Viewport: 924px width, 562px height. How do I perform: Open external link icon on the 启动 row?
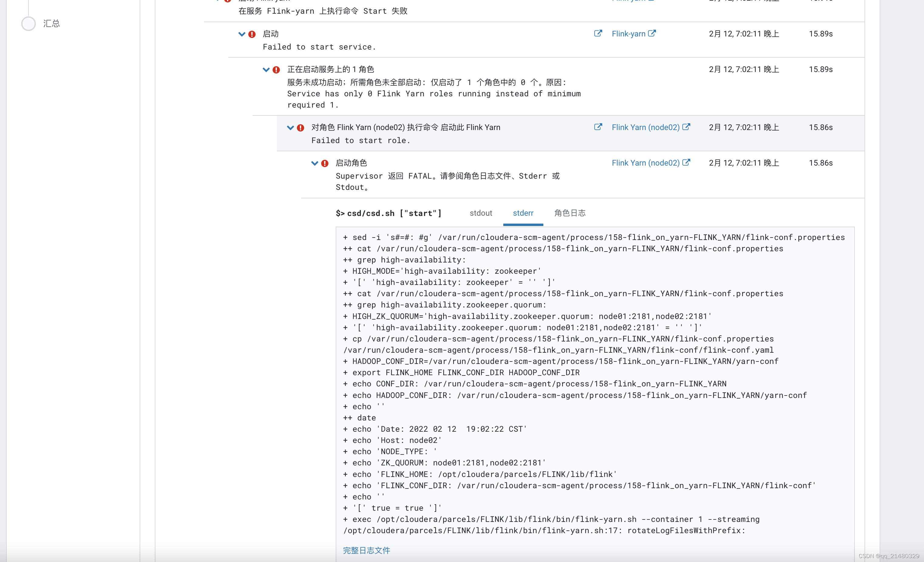[598, 33]
